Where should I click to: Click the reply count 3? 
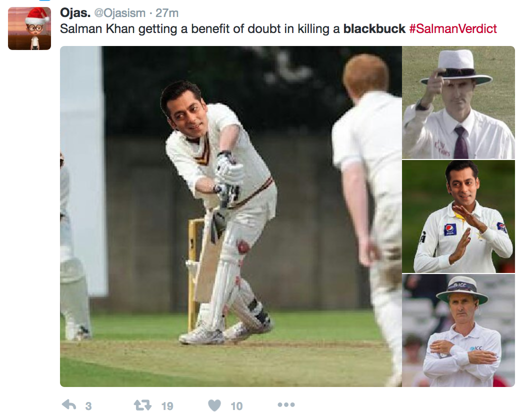88,406
